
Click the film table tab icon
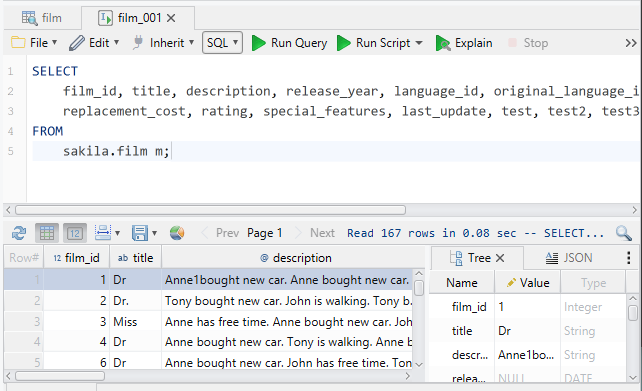point(29,18)
